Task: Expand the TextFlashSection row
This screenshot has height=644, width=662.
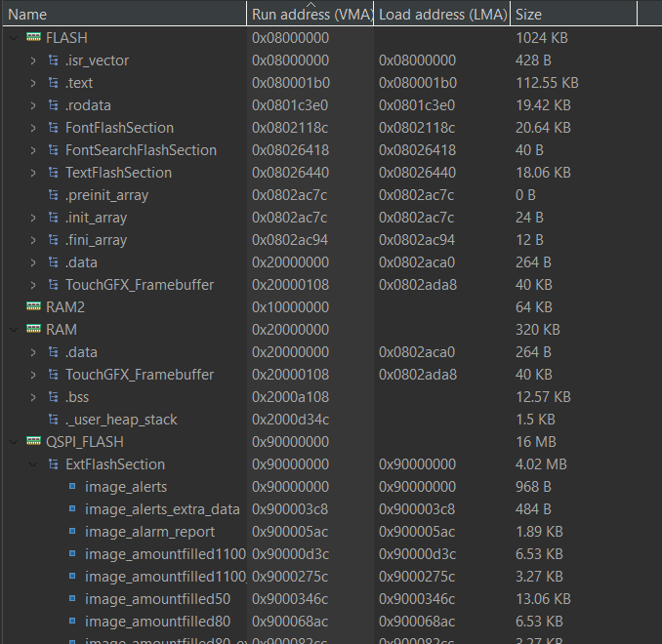Action: tap(33, 173)
